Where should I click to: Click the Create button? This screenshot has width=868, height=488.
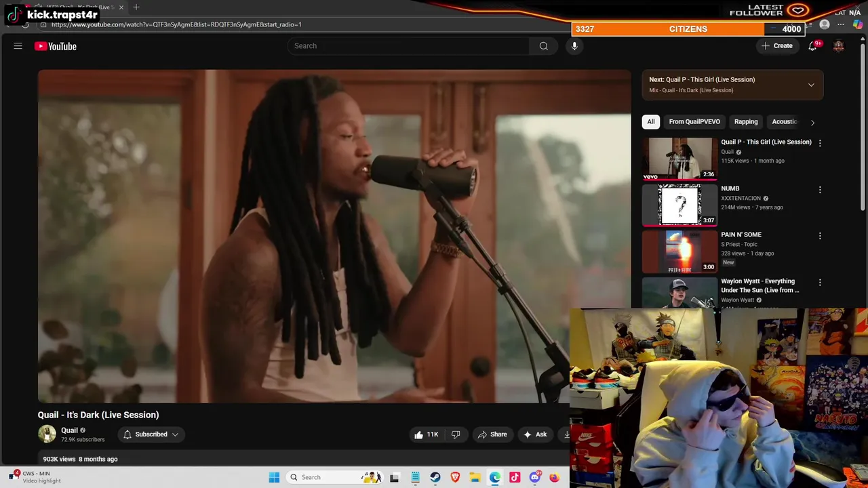[776, 46]
